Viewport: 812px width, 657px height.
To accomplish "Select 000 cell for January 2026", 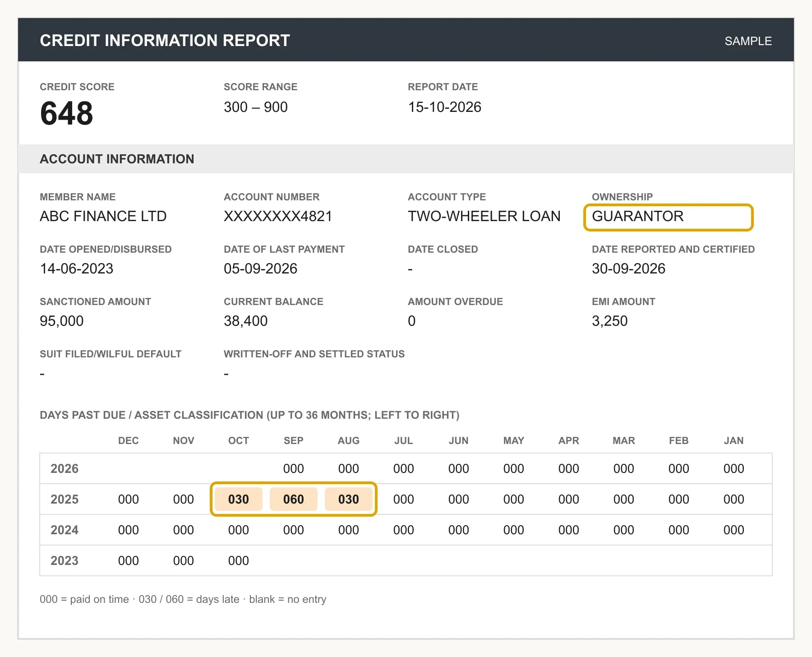I will click(734, 468).
